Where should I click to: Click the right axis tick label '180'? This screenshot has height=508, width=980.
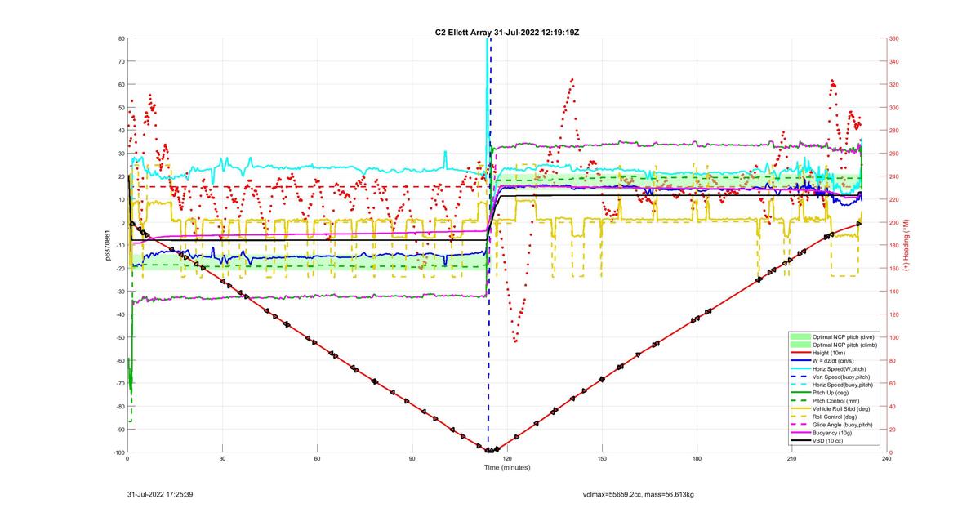coord(894,246)
